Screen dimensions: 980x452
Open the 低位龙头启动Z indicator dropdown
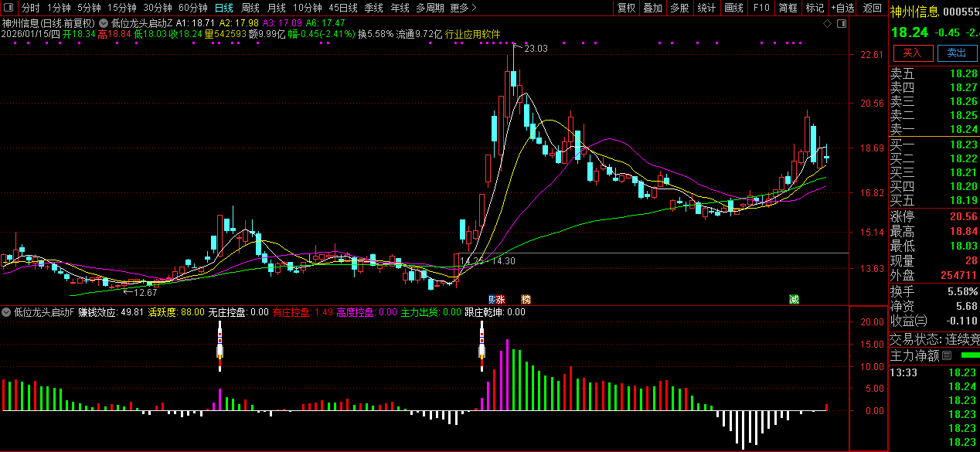tap(104, 23)
